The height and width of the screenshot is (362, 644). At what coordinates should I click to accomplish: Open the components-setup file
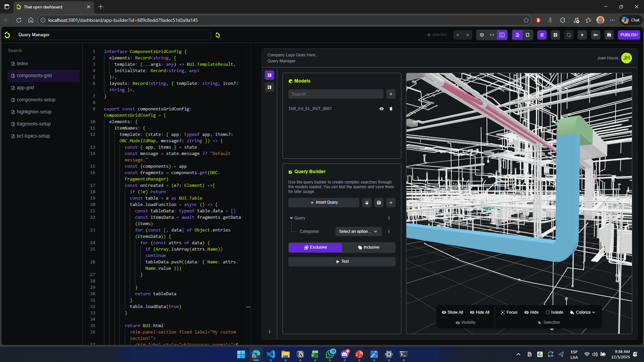(36, 100)
